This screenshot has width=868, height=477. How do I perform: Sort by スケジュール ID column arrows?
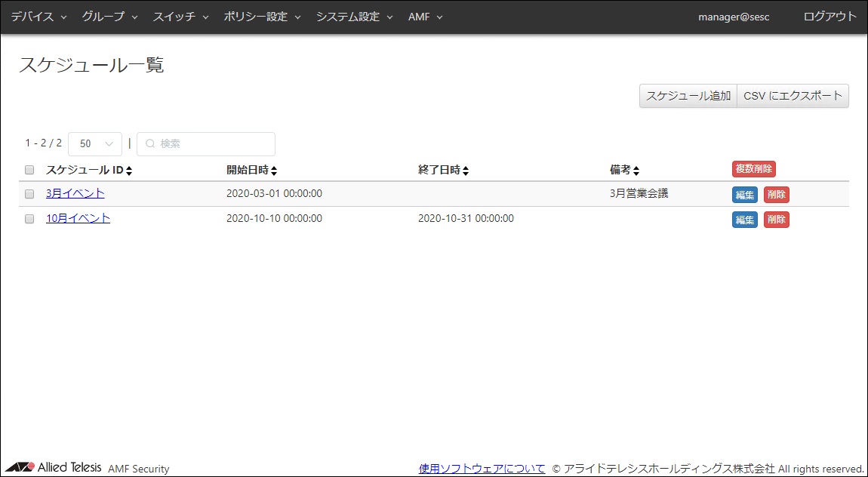click(x=129, y=171)
